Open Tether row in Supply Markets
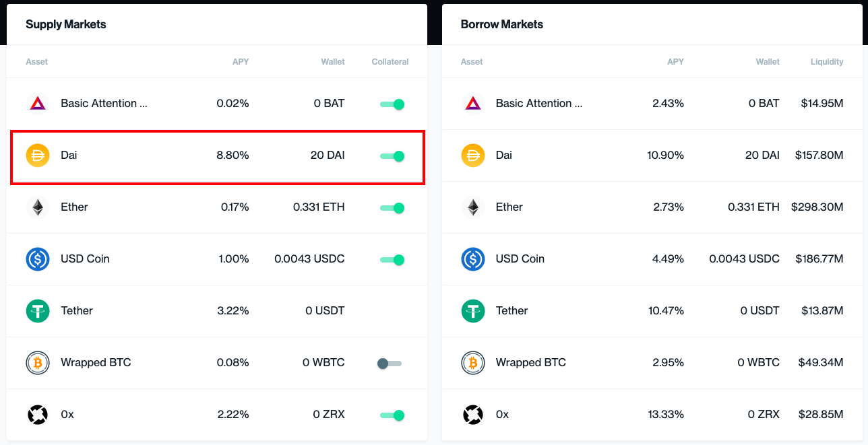Screen dimensions: 868x445 pos(217,311)
